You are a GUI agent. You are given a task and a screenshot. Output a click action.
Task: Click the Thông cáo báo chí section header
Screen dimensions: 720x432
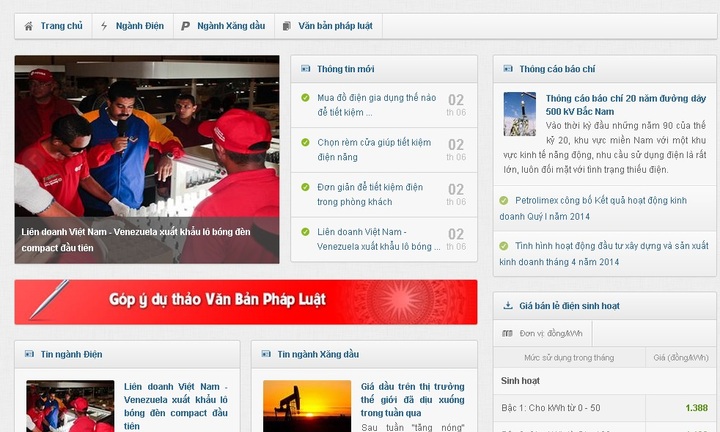604,69
